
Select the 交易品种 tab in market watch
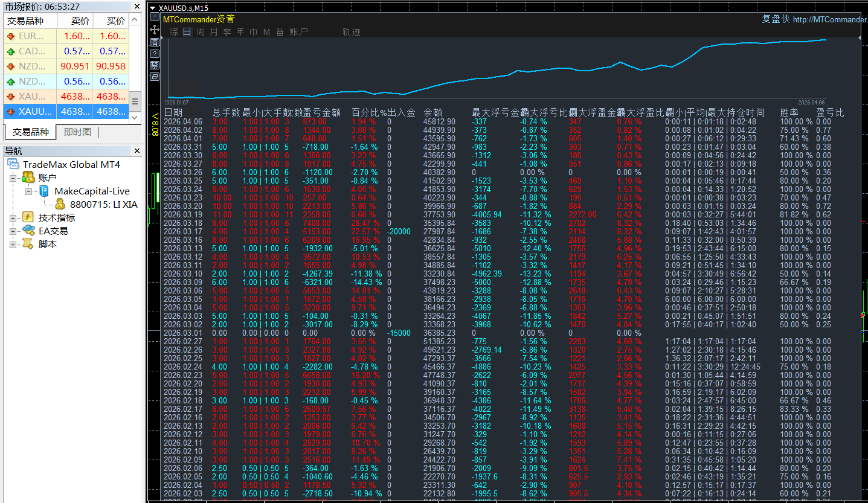[x=30, y=132]
